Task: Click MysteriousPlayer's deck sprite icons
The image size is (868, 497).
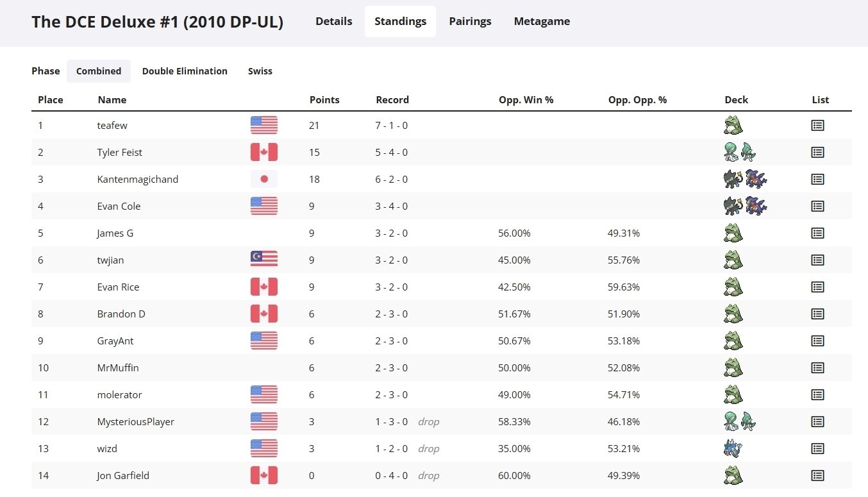Action: click(739, 422)
